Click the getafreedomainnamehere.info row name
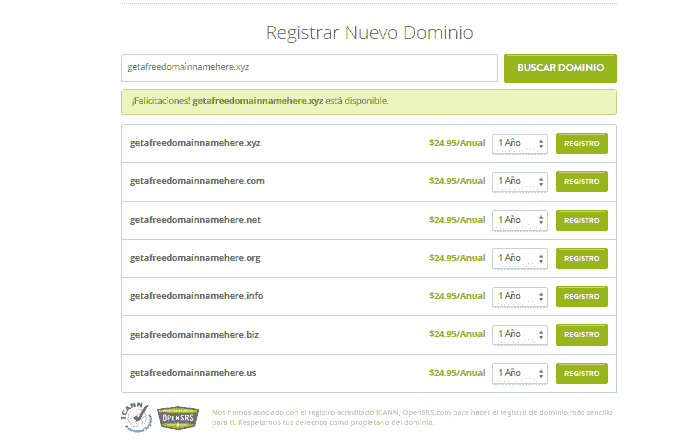This screenshot has height=443, width=685. (197, 296)
